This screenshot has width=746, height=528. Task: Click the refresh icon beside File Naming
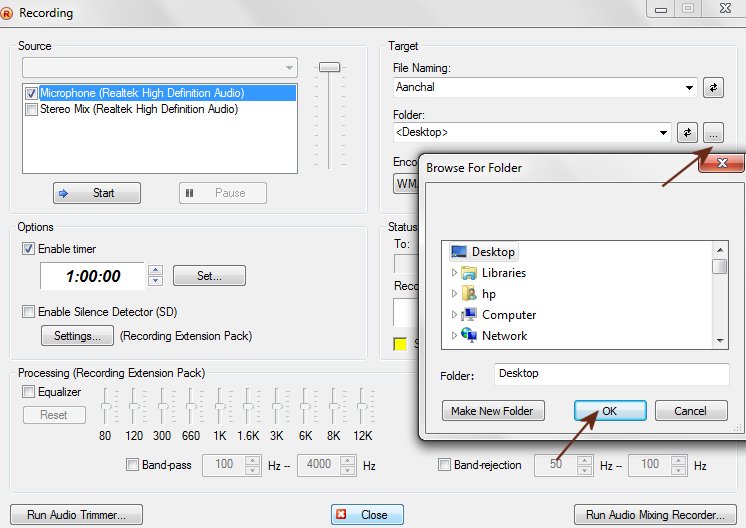pos(713,88)
